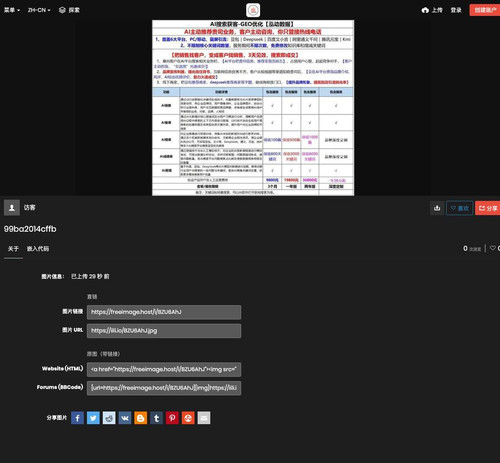Share image on Facebook
The width and height of the screenshot is (500, 463).
click(77, 418)
